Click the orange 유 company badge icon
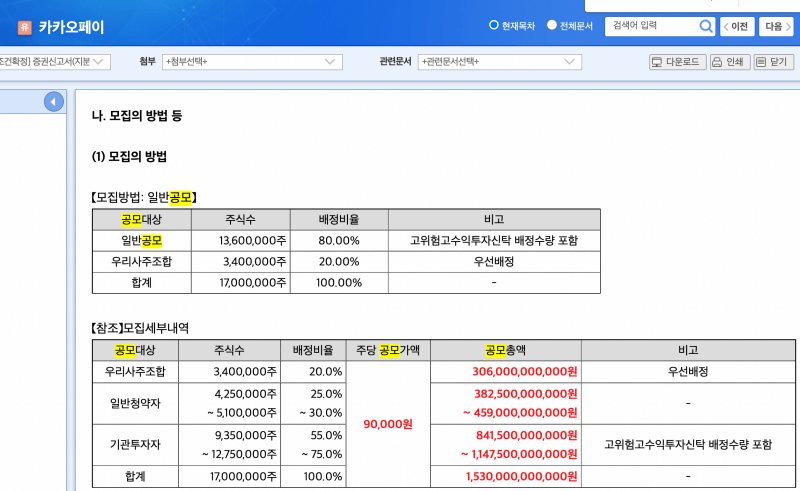The image size is (800, 491). (x=24, y=28)
